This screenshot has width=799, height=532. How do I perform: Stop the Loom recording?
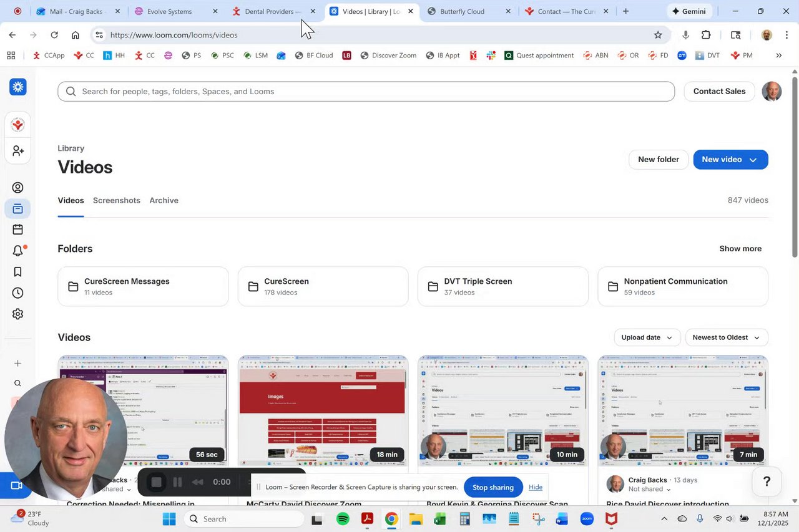(157, 482)
